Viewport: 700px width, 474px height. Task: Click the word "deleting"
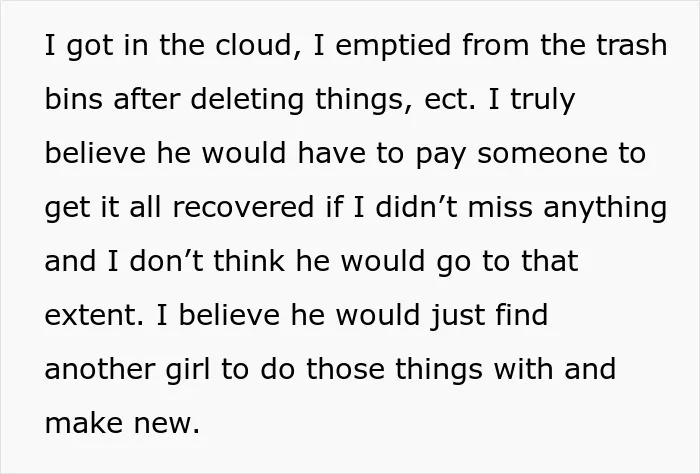pyautogui.click(x=247, y=100)
